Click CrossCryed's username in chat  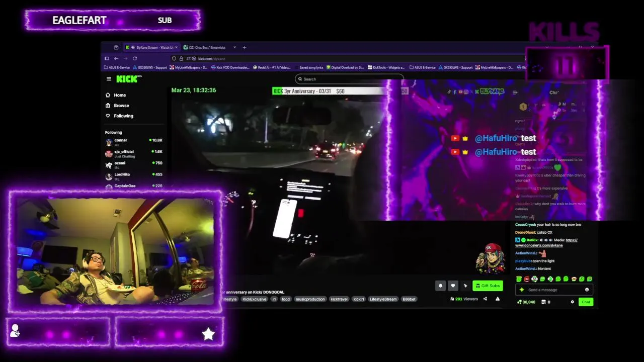[525, 225]
